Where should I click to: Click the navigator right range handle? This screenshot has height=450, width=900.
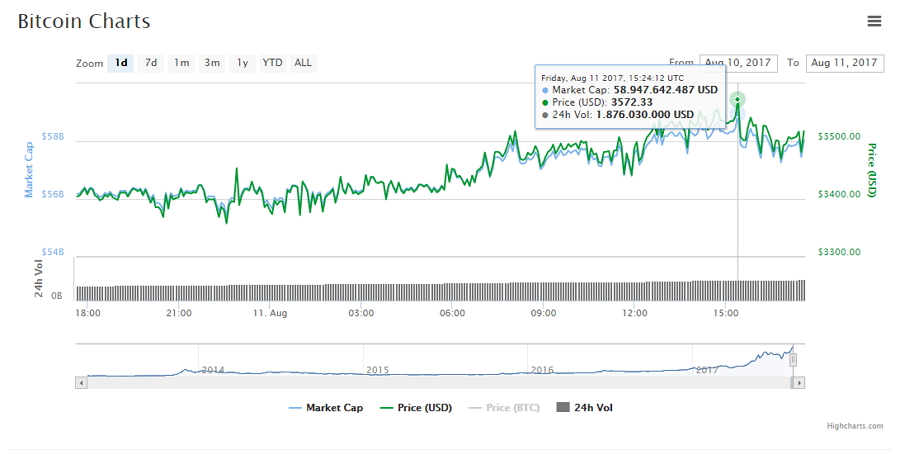[793, 360]
